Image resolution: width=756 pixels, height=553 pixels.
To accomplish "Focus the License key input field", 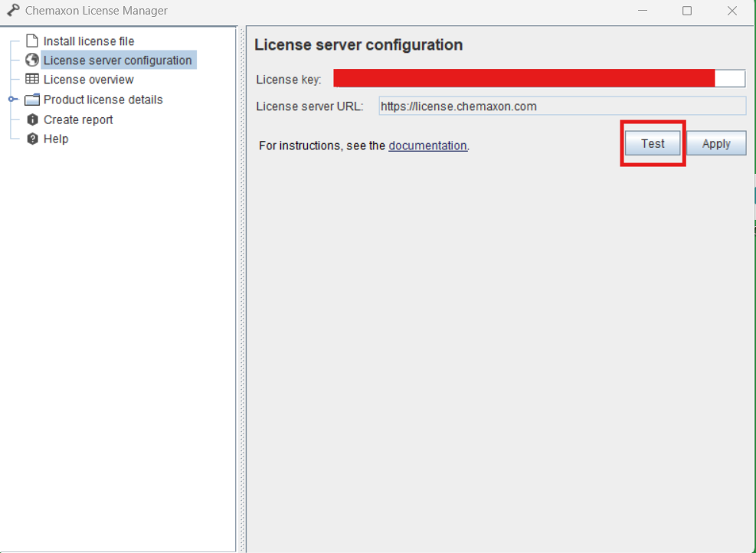I will point(539,79).
